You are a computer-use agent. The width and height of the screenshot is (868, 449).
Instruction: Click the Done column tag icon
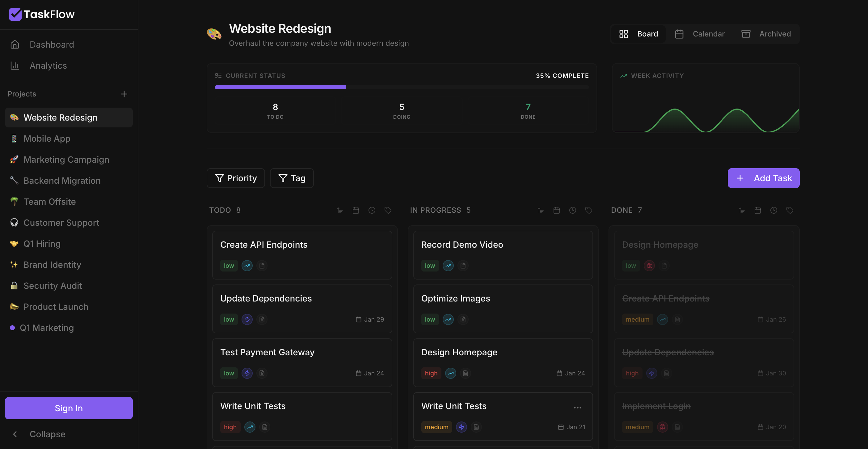coord(790,210)
